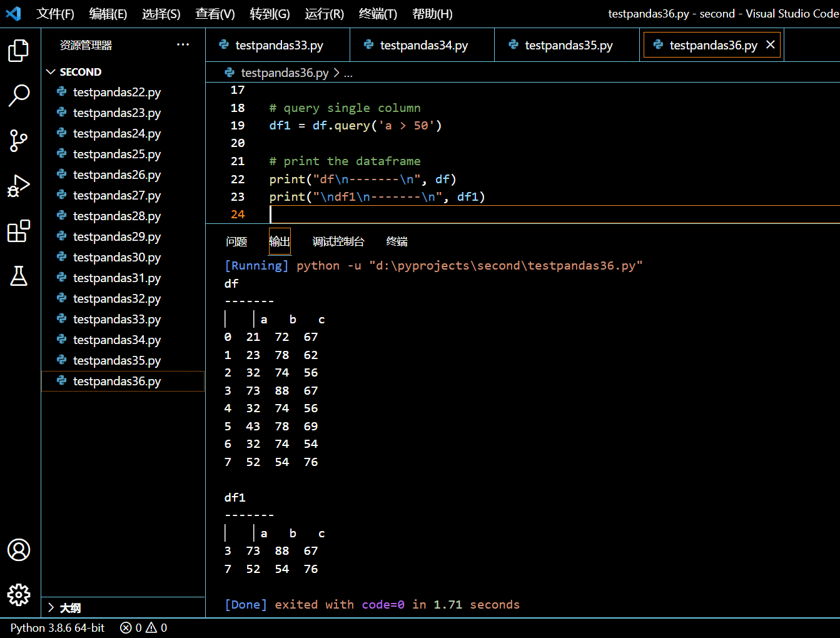Open testpandas25.py in the explorer

click(123, 154)
